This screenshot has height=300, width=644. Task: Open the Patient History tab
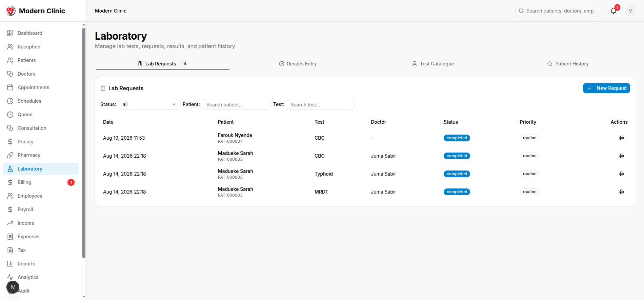(568, 64)
